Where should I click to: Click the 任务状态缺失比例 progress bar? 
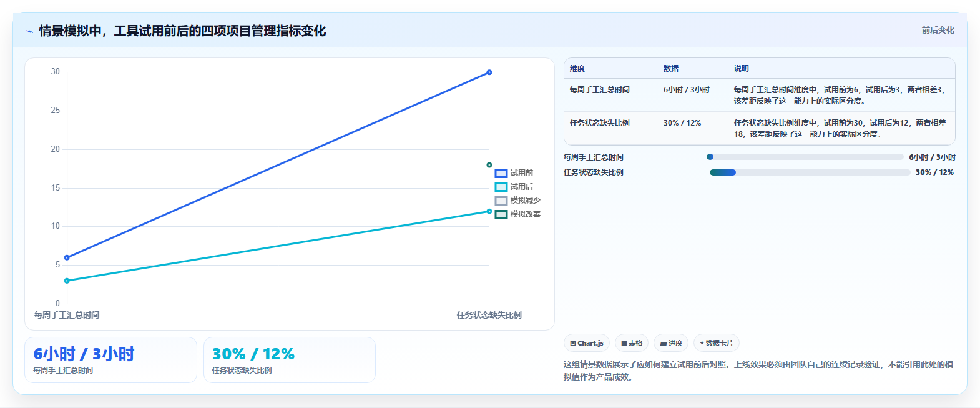pyautogui.click(x=810, y=172)
